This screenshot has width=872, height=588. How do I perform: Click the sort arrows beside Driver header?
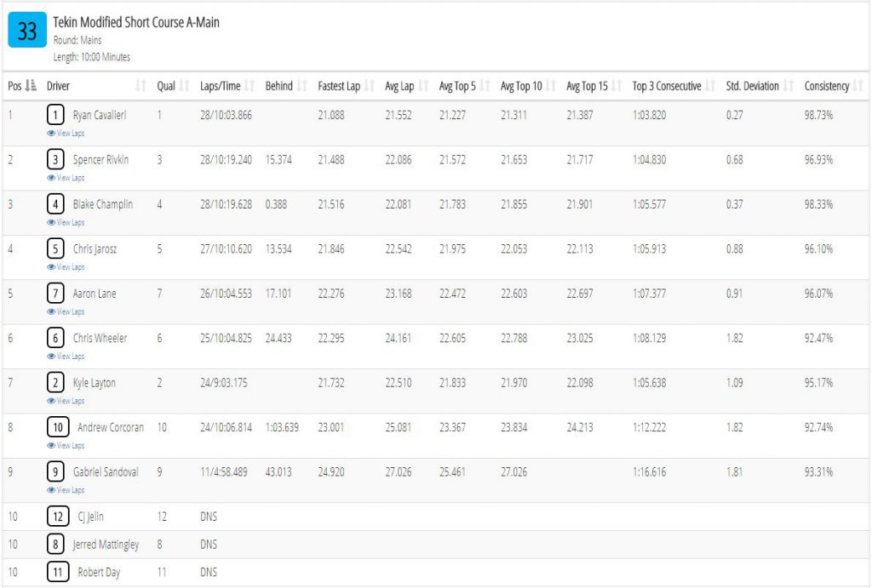click(x=141, y=86)
